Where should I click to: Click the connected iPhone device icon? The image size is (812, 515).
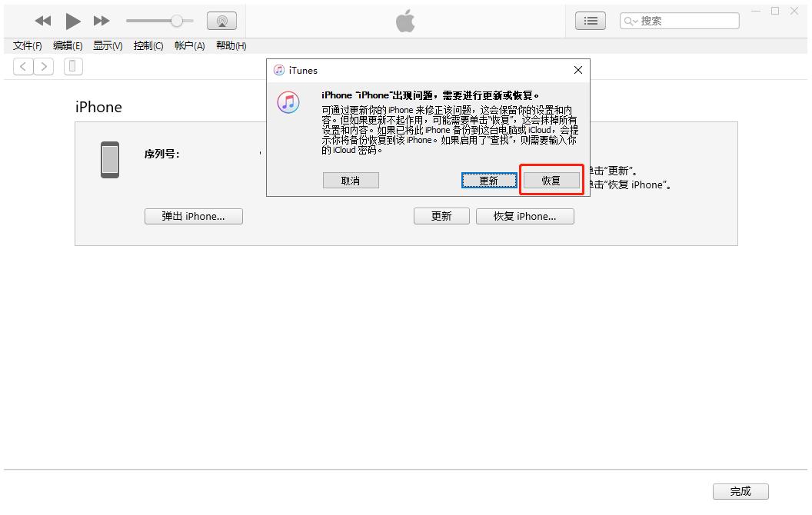(72, 66)
